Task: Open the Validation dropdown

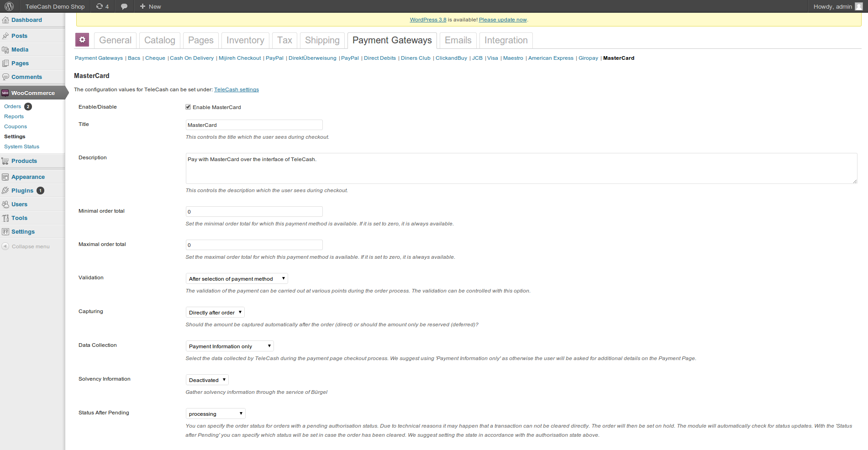Action: [x=237, y=278]
